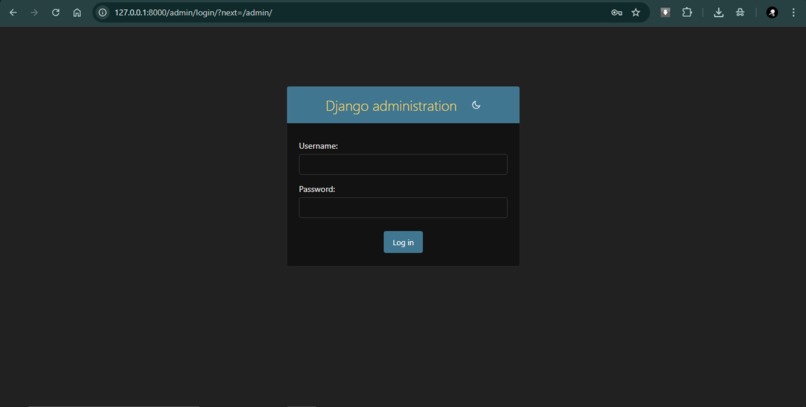The width and height of the screenshot is (806, 407).
Task: Click the Username input field
Action: (x=403, y=164)
